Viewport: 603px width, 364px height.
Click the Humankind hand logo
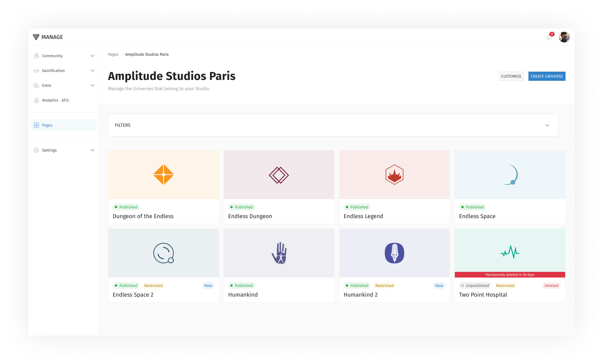[279, 253]
